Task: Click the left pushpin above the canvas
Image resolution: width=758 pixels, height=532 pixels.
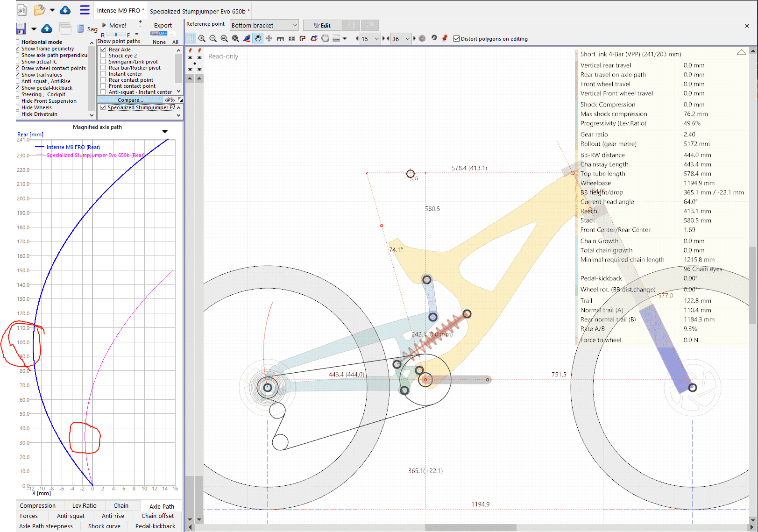Action: click(x=190, y=50)
